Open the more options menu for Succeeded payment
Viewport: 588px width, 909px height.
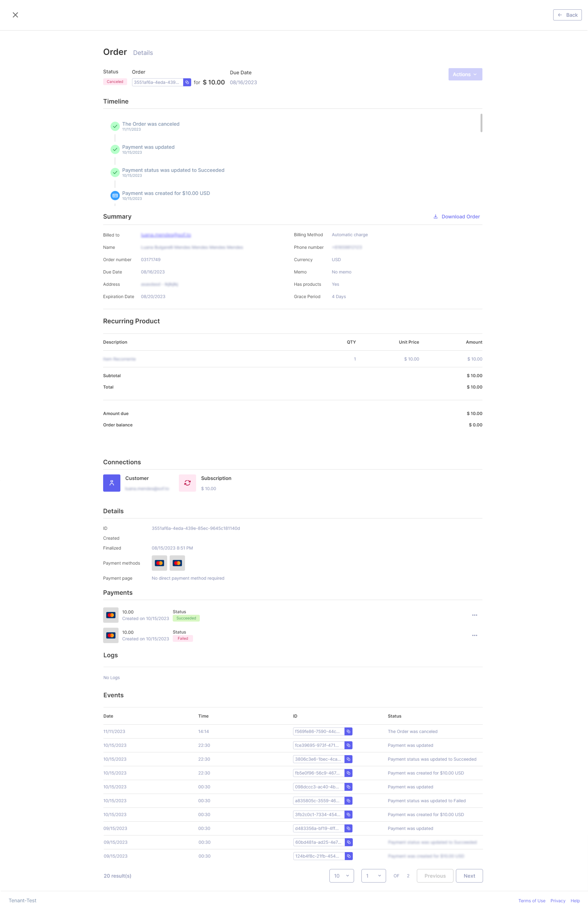[x=475, y=615]
